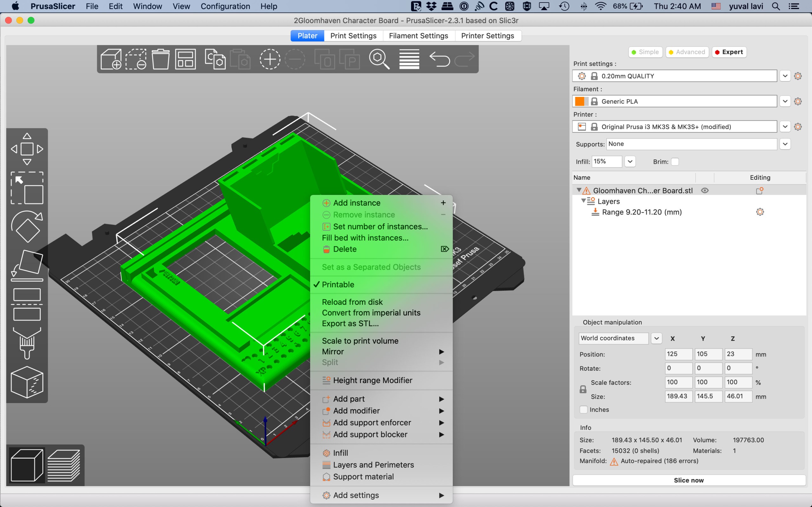
Task: Click the orange filament color swatch
Action: [580, 101]
